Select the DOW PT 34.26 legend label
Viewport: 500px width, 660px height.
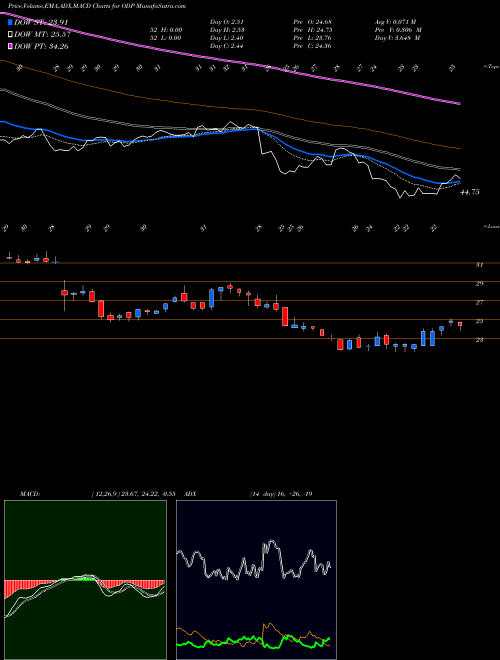[x=41, y=47]
